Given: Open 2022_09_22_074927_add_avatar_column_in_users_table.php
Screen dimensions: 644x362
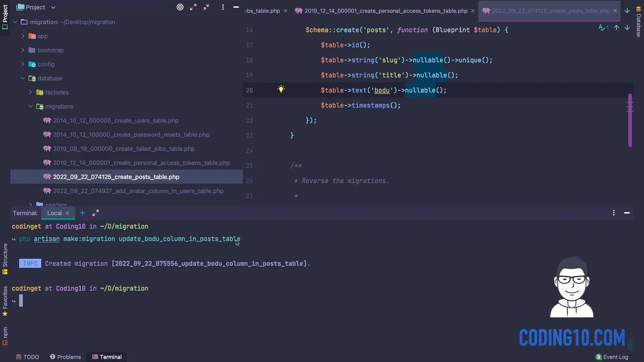Looking at the screenshot, I should click(x=138, y=191).
